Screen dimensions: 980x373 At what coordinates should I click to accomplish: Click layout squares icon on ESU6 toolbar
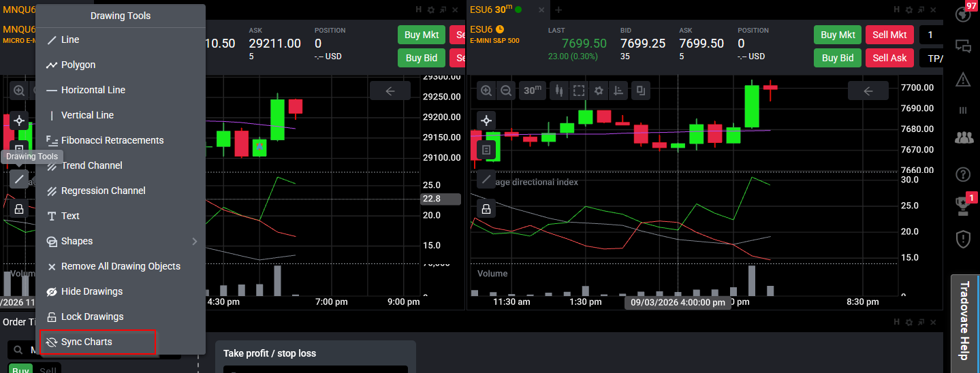coord(640,91)
